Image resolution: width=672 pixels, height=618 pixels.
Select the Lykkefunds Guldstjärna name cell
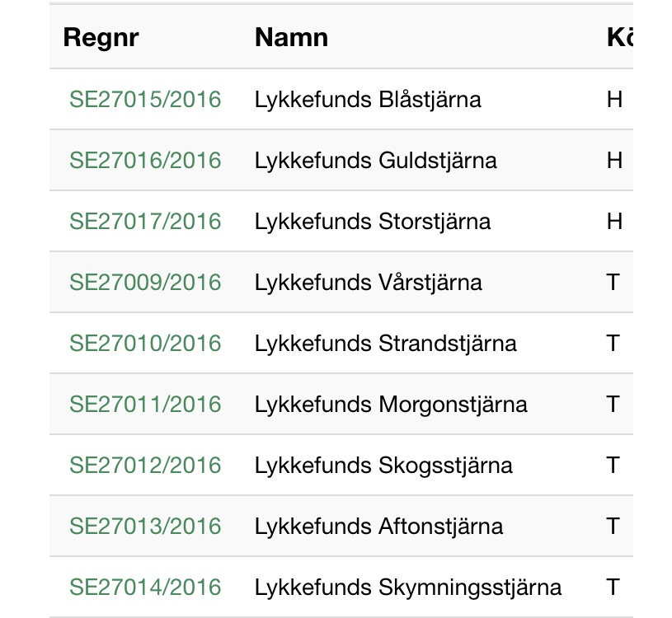coord(376,161)
